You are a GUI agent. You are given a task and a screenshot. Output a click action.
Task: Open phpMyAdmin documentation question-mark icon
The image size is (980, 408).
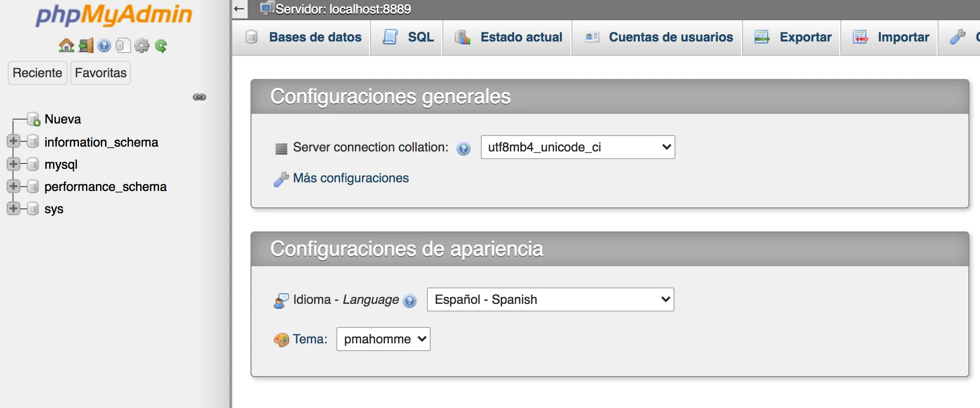[x=104, y=46]
